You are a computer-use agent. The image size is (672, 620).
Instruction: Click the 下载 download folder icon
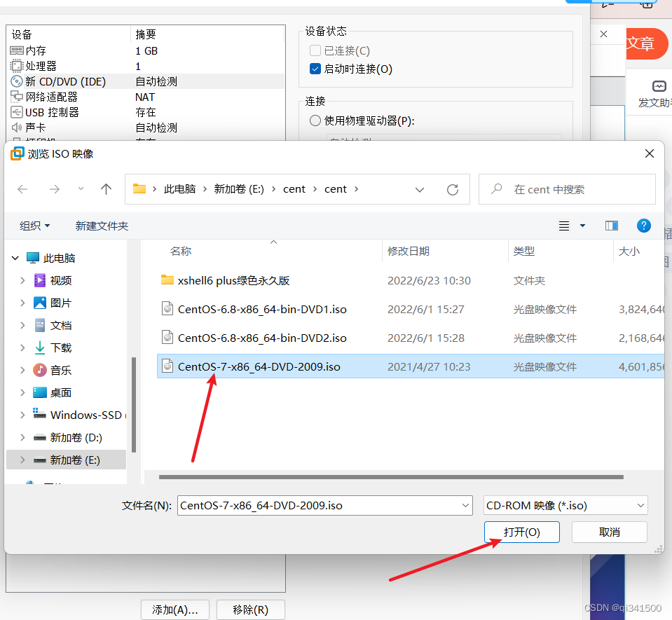coord(40,347)
